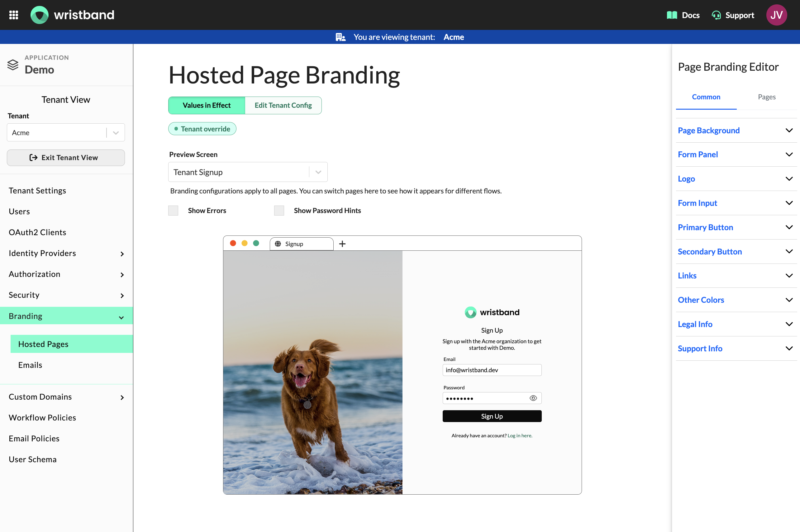
Task: Open the apps grid menu icon
Action: tap(14, 15)
